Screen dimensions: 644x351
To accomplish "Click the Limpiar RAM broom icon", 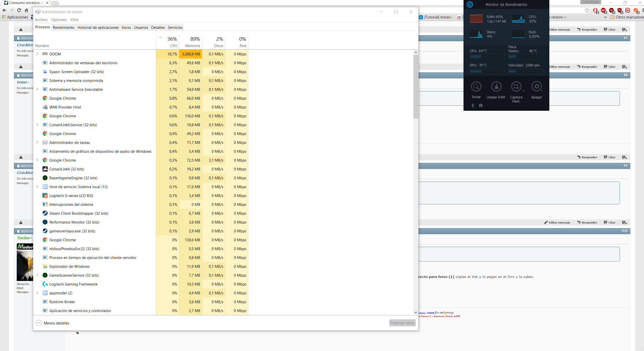I will tap(496, 87).
